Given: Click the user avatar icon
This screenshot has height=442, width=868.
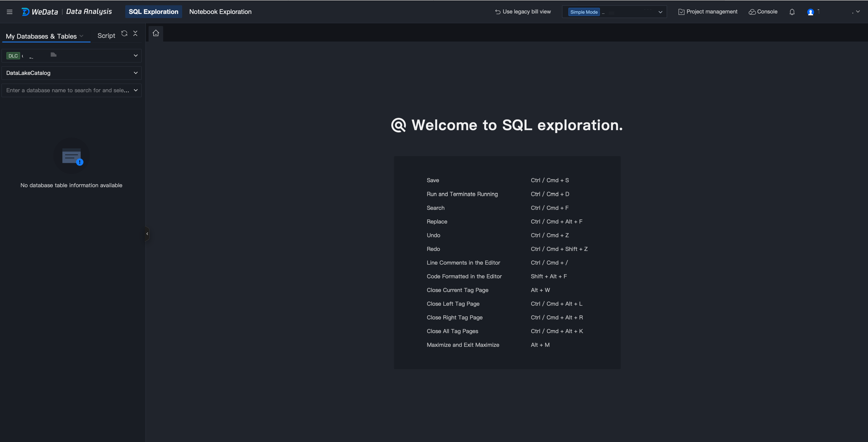Looking at the screenshot, I should (810, 12).
